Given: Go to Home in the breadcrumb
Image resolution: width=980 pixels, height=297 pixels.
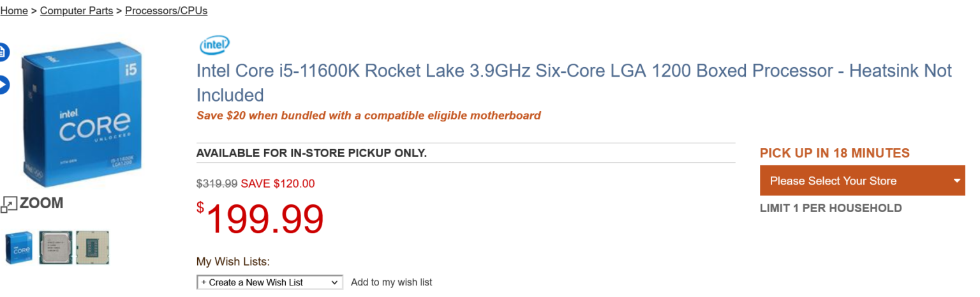Looking at the screenshot, I should 14,11.
